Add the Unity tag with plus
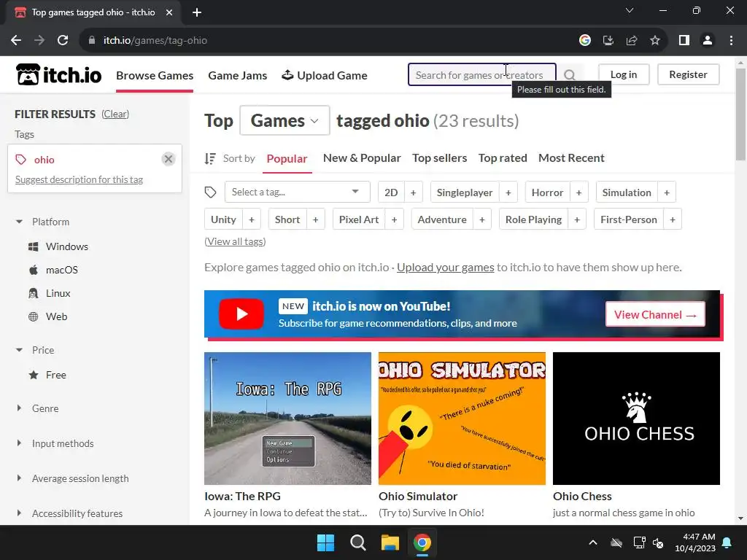747x560 pixels. pyautogui.click(x=252, y=219)
